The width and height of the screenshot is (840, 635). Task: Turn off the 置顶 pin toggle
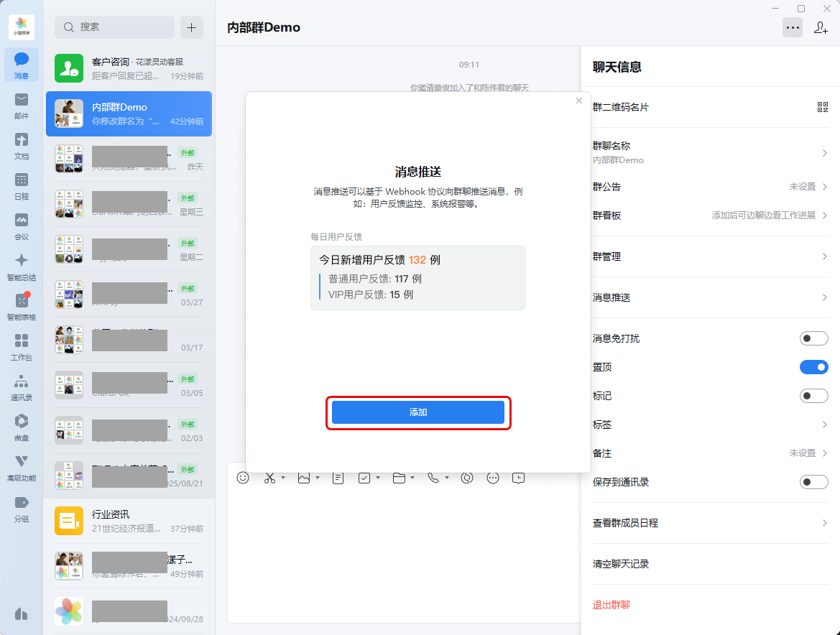[813, 367]
